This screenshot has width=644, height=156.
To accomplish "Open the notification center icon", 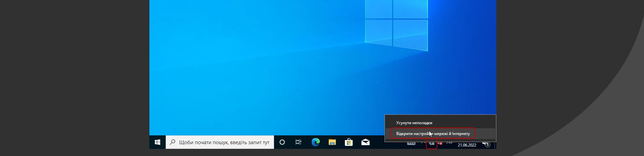I will pyautogui.click(x=487, y=144).
